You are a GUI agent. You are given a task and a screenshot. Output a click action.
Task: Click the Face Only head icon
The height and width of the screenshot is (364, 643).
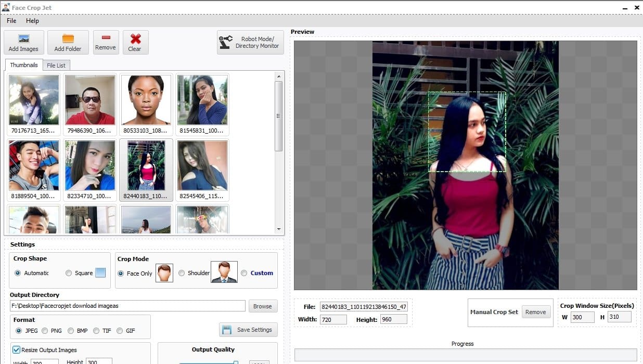point(164,273)
